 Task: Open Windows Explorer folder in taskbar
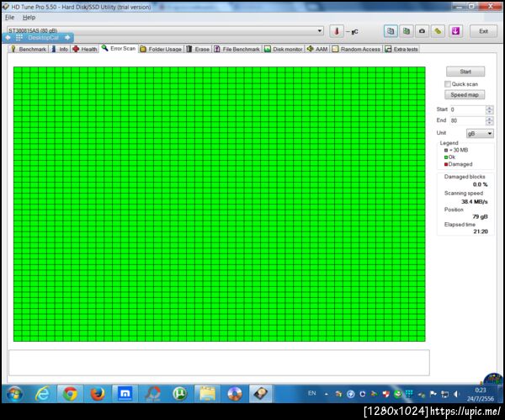coord(207,394)
